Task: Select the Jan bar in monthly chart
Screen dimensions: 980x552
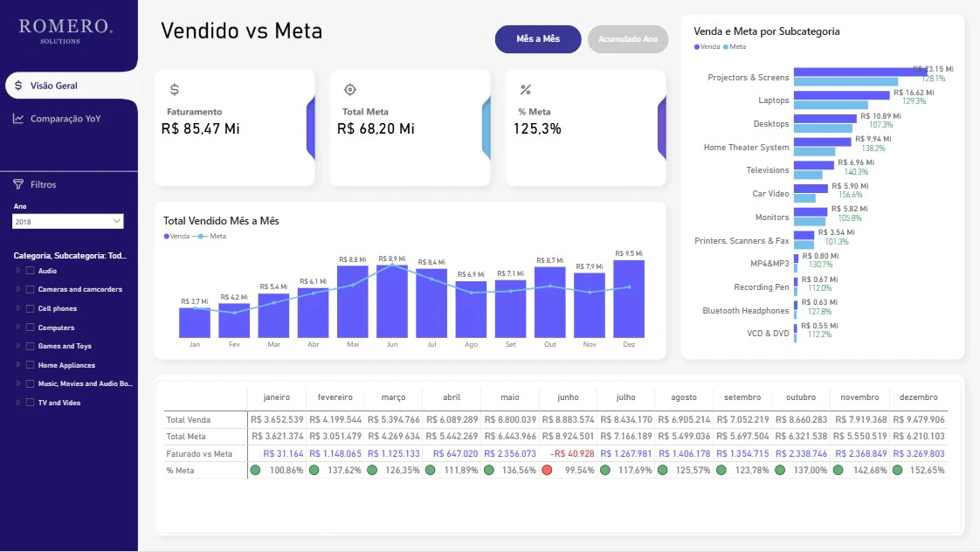Action: coord(195,322)
